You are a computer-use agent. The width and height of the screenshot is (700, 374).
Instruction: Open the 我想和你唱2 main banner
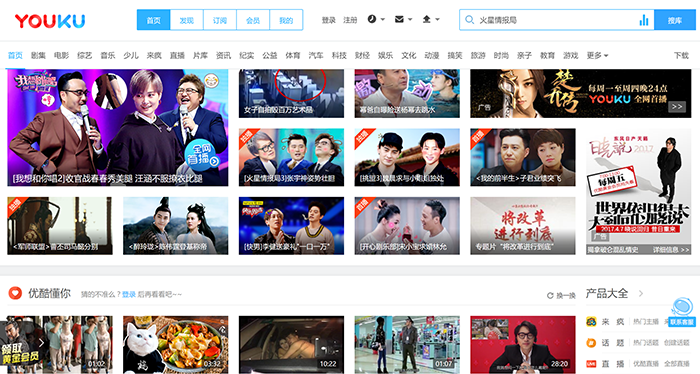[x=118, y=128]
